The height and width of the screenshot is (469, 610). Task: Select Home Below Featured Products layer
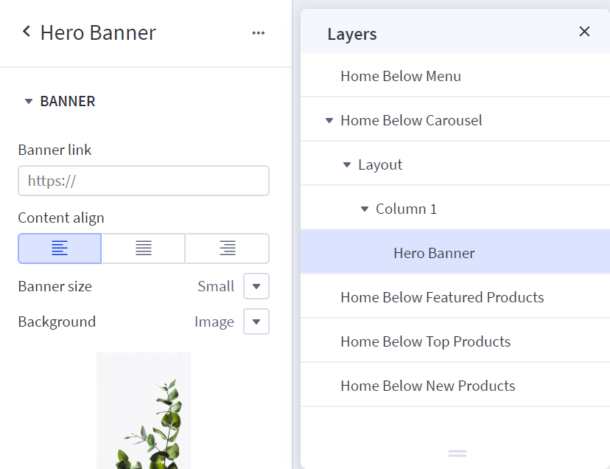click(441, 297)
